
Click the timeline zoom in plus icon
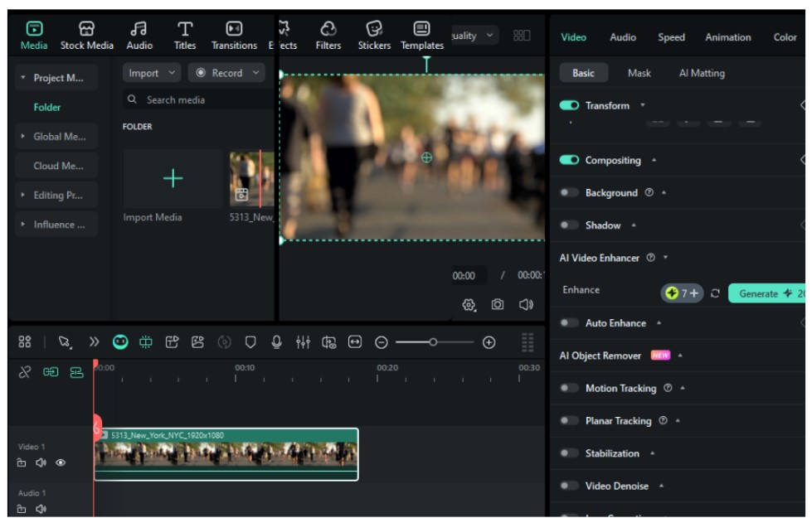[x=489, y=342]
